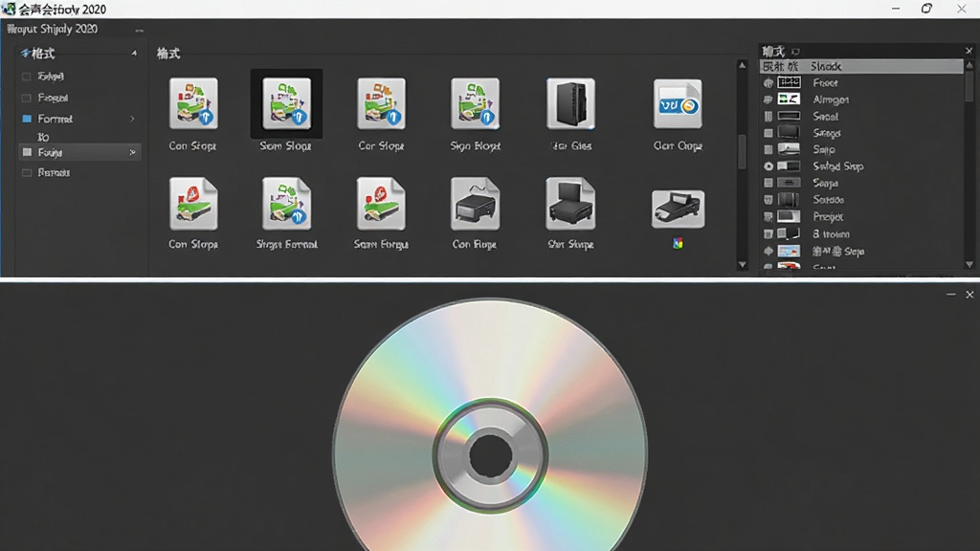Open the 'Sign Floyd' format icon
Viewport: 980px width, 551px height.
(475, 104)
